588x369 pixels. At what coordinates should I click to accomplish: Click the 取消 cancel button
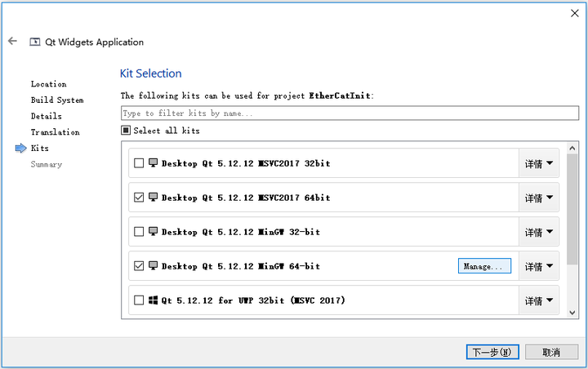coord(551,352)
